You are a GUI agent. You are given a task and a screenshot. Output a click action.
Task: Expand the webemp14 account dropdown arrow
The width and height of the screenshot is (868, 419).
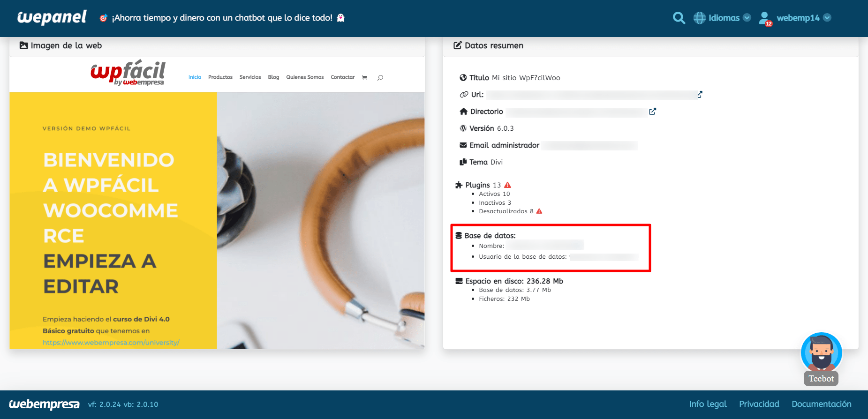click(827, 18)
